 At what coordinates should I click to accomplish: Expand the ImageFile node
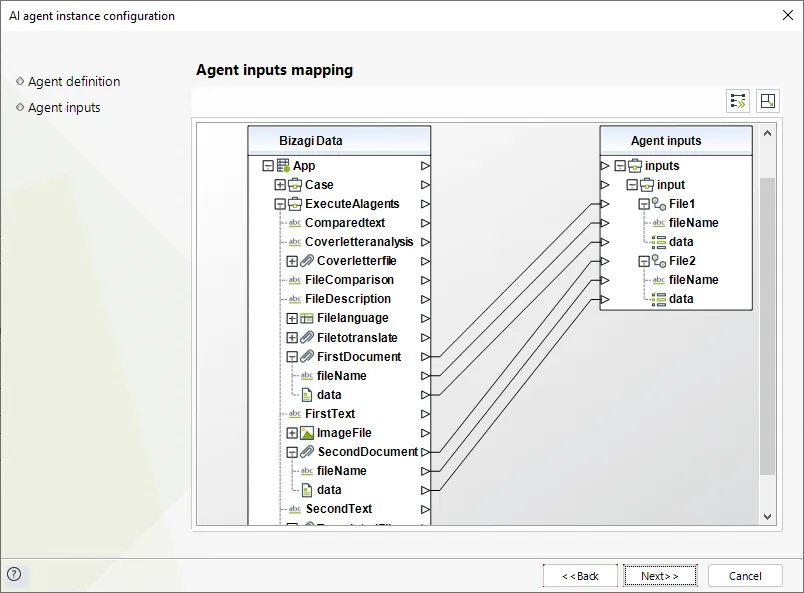click(x=292, y=433)
